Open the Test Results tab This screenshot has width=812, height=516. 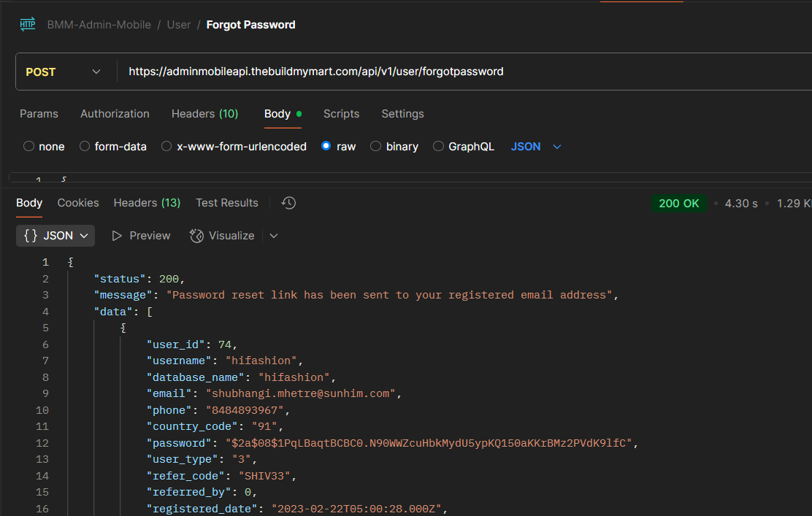pos(227,203)
